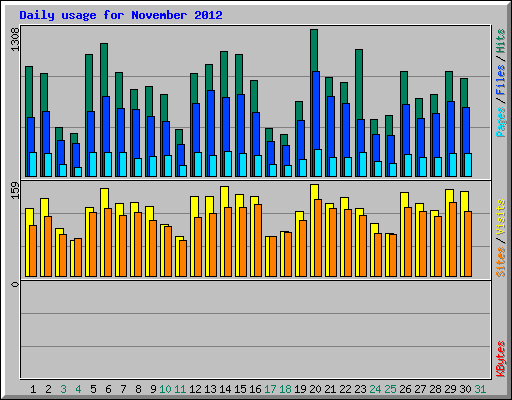Click the cyan pages bar for day 1
Image resolution: width=512 pixels, height=400 pixels.
(33, 164)
